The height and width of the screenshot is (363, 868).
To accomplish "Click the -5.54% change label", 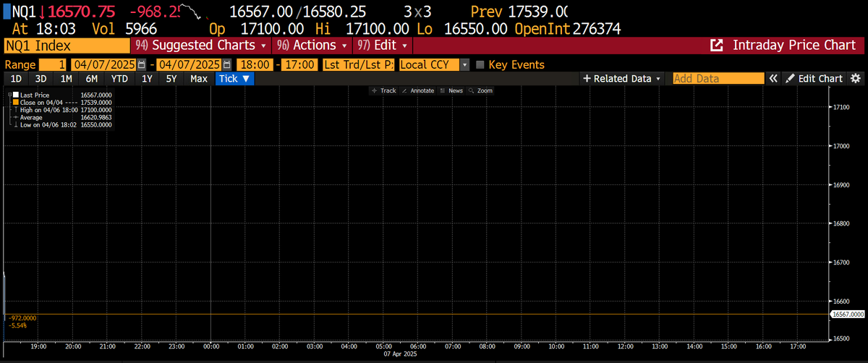I will (17, 326).
